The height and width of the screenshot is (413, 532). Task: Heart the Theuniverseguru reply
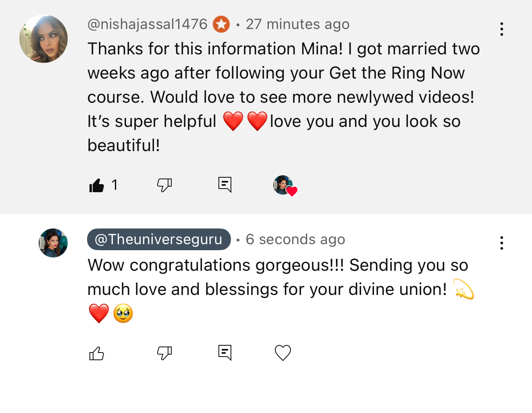click(283, 353)
